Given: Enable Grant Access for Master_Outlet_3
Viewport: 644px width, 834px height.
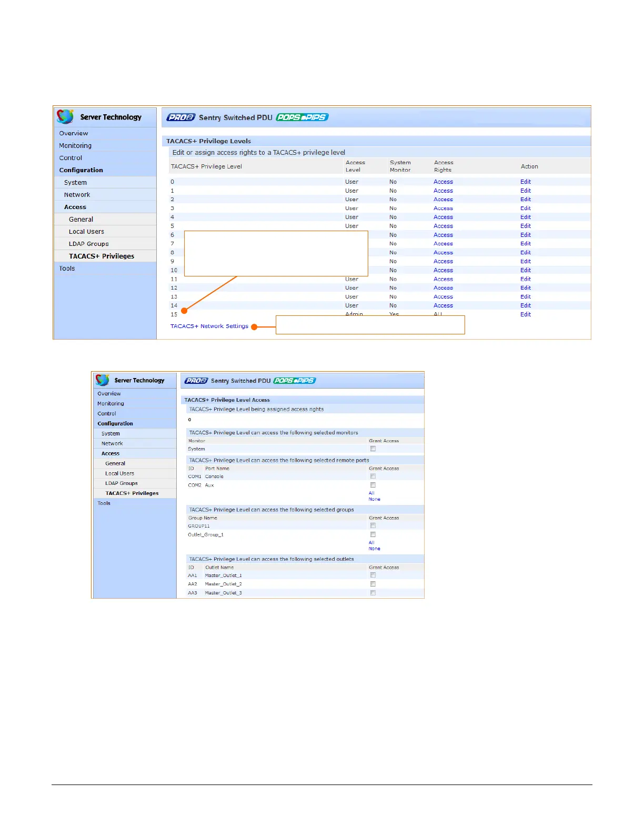Looking at the screenshot, I should pyautogui.click(x=373, y=593).
